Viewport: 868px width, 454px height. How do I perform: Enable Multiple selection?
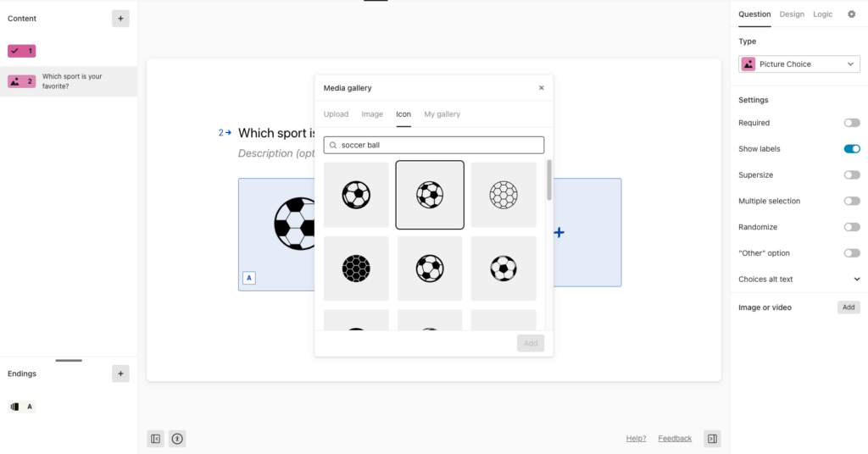point(852,201)
